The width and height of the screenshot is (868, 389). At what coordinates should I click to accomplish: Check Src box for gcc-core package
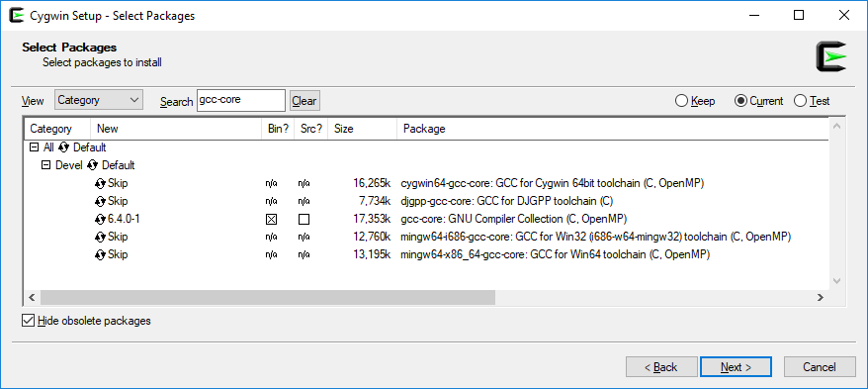point(304,220)
